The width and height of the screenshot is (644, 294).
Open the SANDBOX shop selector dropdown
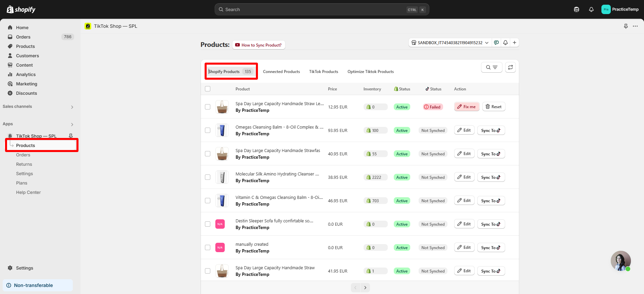point(450,43)
